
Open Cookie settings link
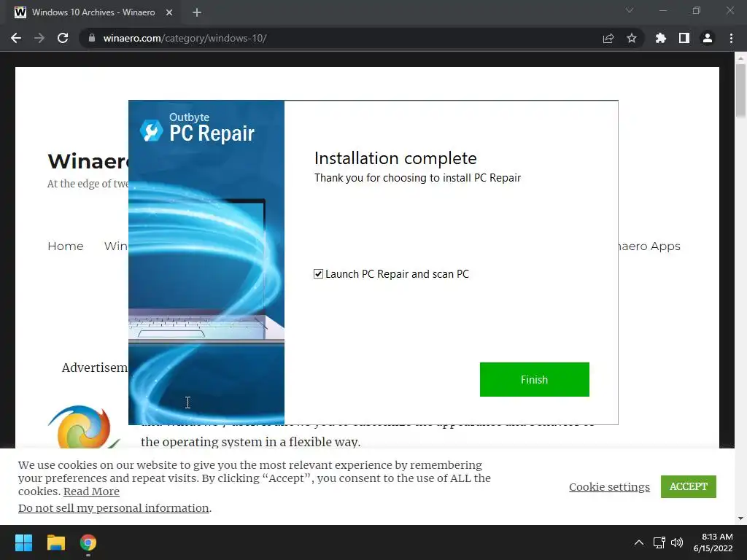coord(609,486)
